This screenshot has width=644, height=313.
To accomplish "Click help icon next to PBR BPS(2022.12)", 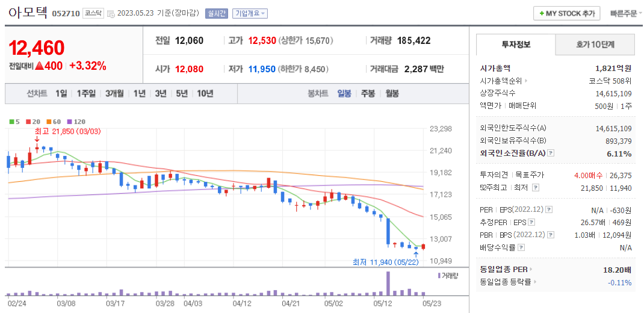I will pyautogui.click(x=551, y=235).
